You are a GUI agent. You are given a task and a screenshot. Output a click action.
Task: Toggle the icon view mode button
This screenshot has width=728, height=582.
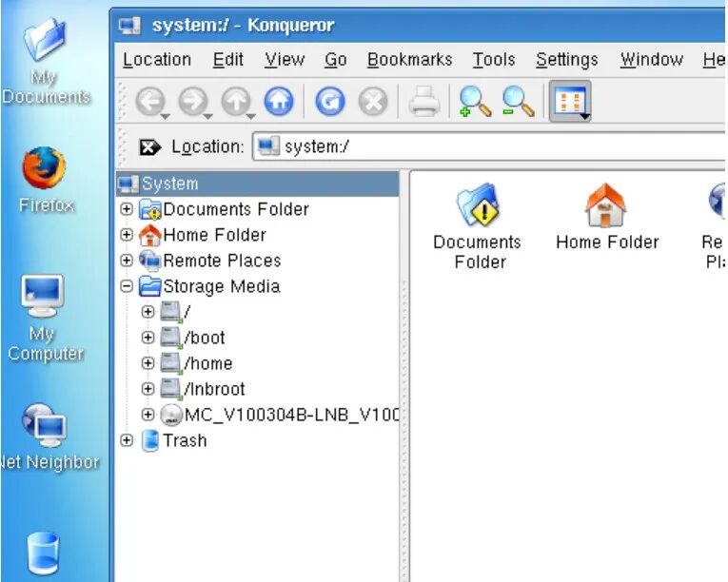click(570, 101)
